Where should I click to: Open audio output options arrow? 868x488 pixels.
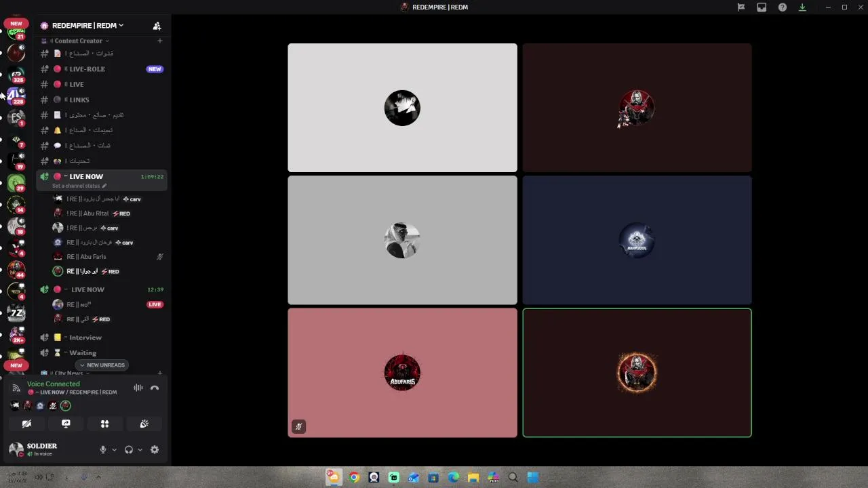point(140,449)
